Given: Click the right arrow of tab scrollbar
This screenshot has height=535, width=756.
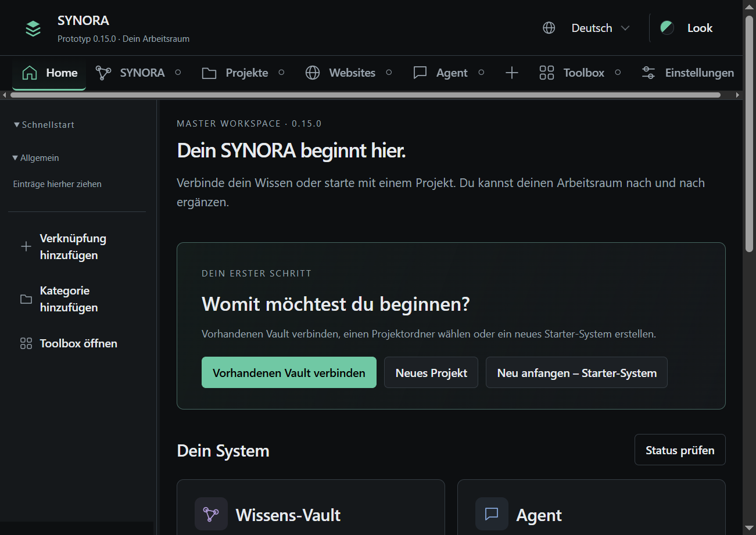Looking at the screenshot, I should [x=738, y=95].
